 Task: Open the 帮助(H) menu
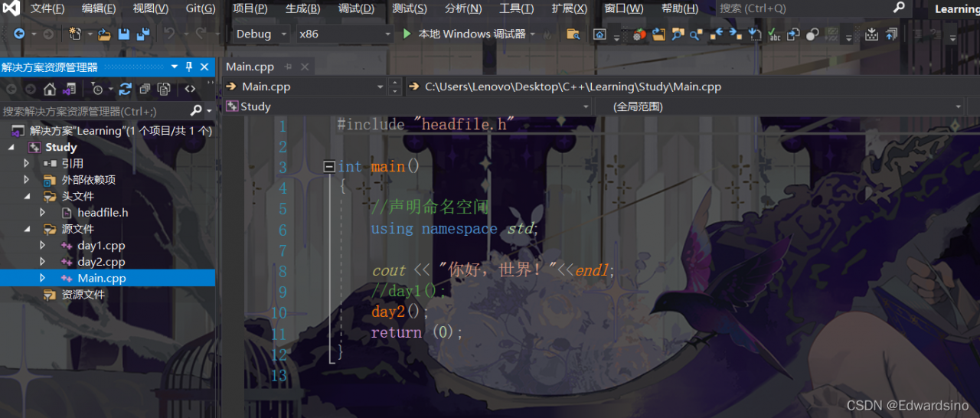point(680,9)
